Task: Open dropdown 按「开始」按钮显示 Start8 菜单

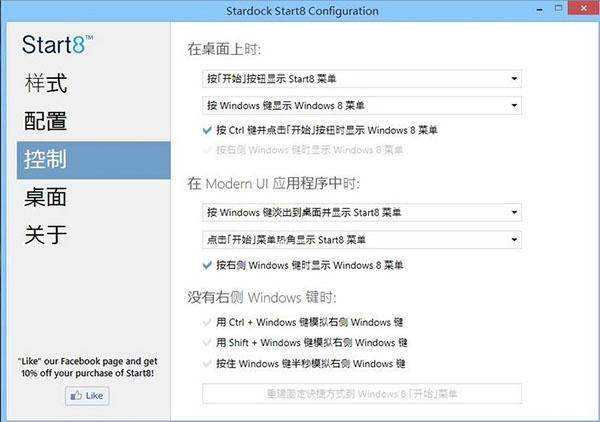Action: 362,79
